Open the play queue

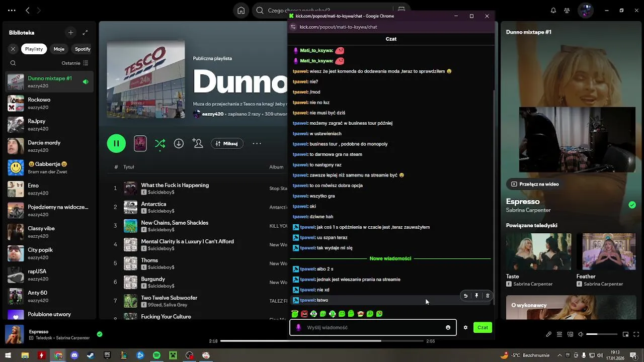pyautogui.click(x=559, y=334)
